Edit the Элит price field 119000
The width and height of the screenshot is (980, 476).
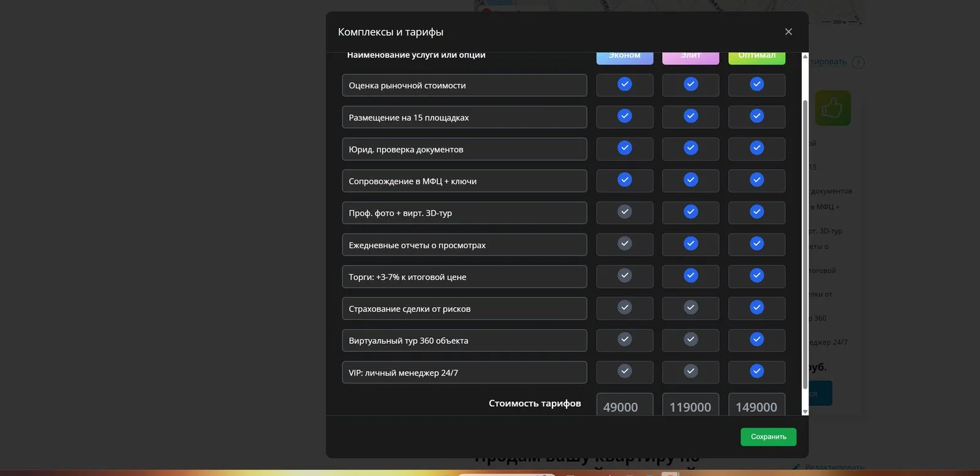691,404
